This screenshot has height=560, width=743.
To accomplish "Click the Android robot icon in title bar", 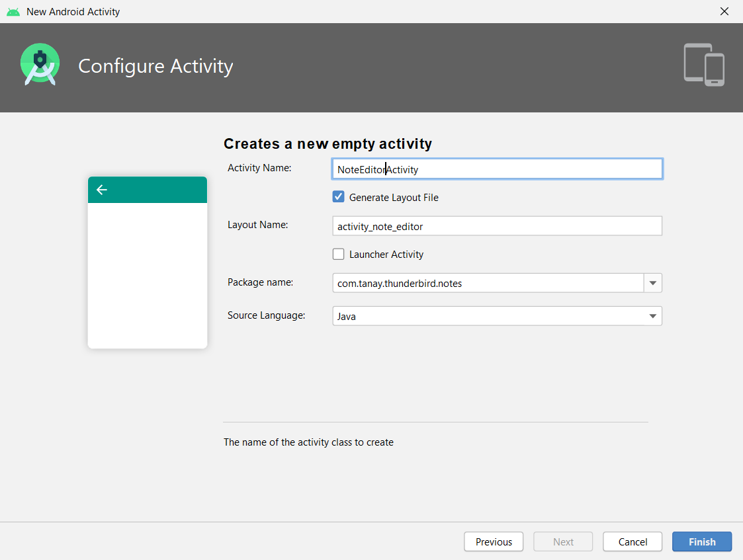I will [x=13, y=12].
